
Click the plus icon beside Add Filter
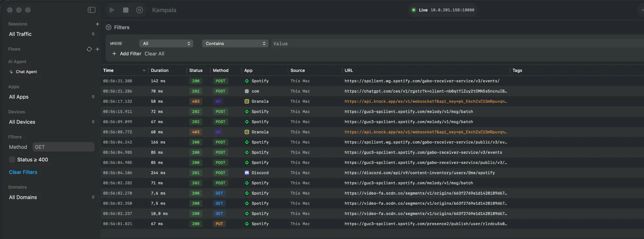(x=114, y=54)
